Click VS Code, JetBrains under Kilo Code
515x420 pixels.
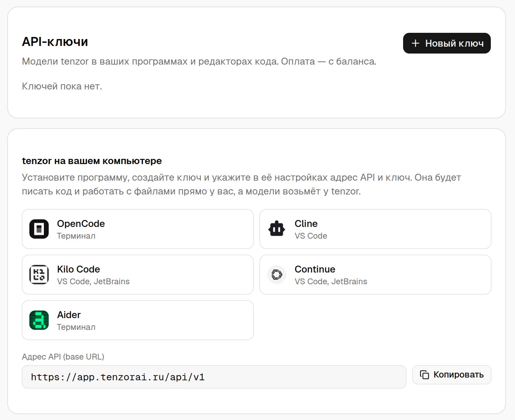[x=93, y=281]
